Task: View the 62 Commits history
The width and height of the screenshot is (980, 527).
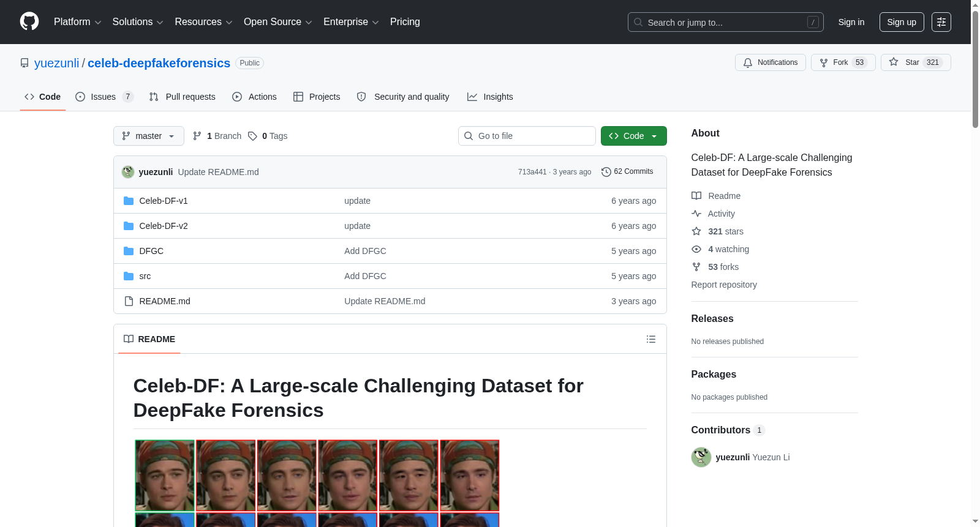Action: tap(627, 172)
